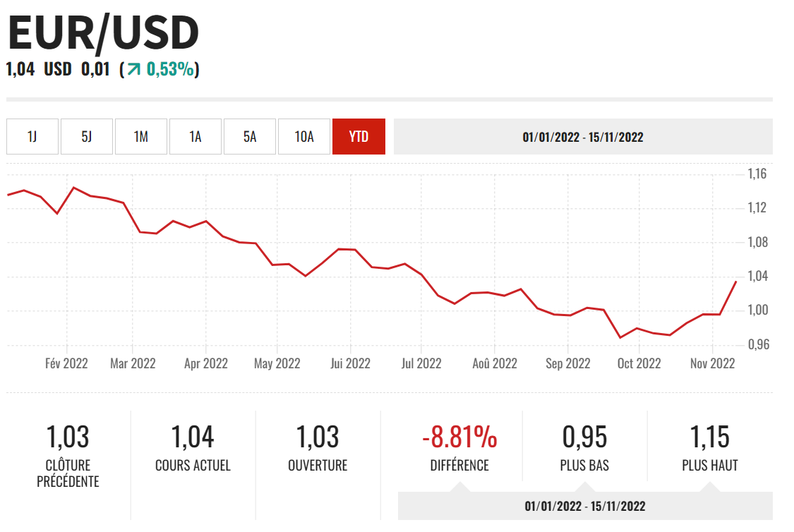Screen dimensions: 794x532
Task: Click the red YTD tab
Action: coord(359,136)
